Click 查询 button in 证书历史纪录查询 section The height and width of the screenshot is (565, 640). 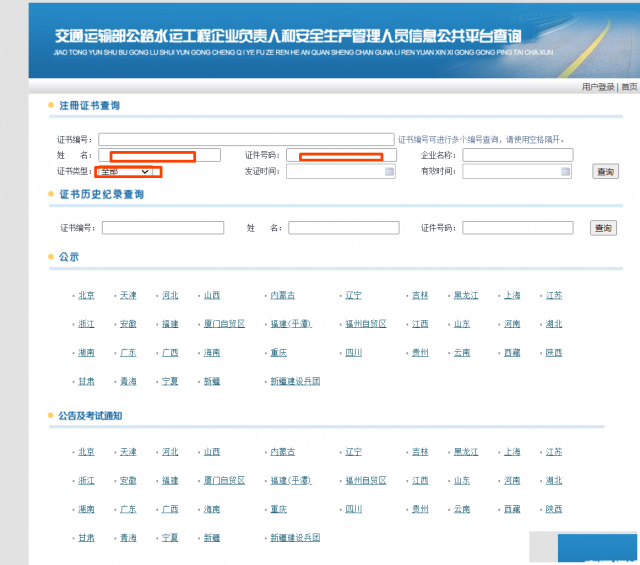(x=603, y=228)
